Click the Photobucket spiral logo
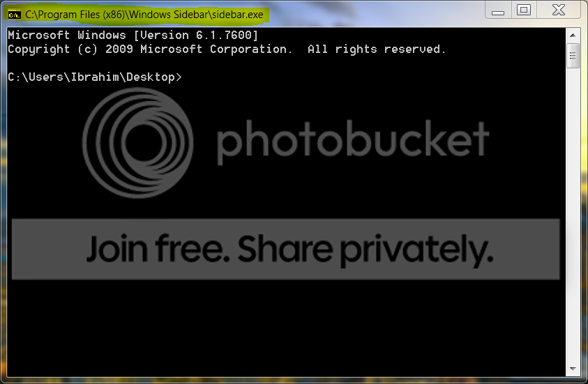The height and width of the screenshot is (384, 588). coord(137,143)
